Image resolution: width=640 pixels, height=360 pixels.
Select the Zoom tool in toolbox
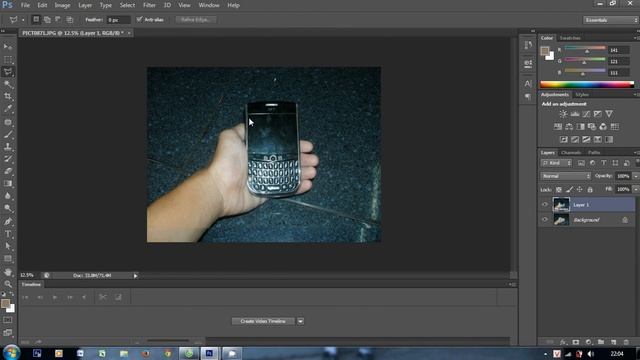click(x=8, y=284)
